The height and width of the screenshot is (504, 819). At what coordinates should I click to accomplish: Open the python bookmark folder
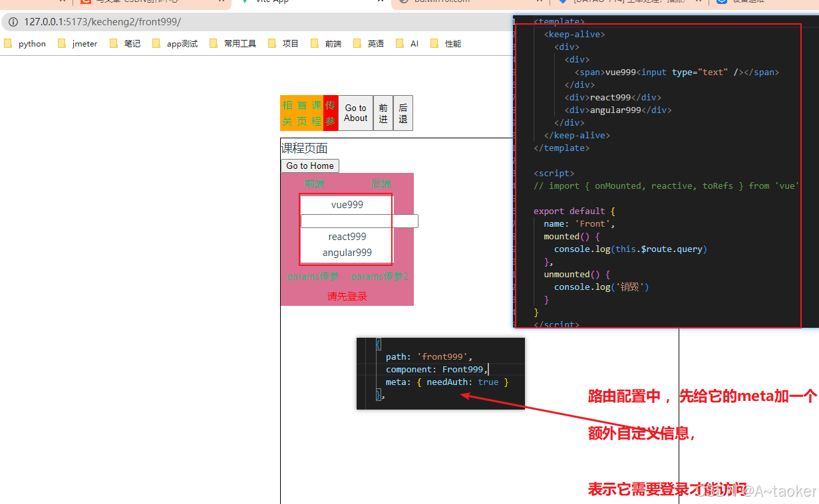25,44
